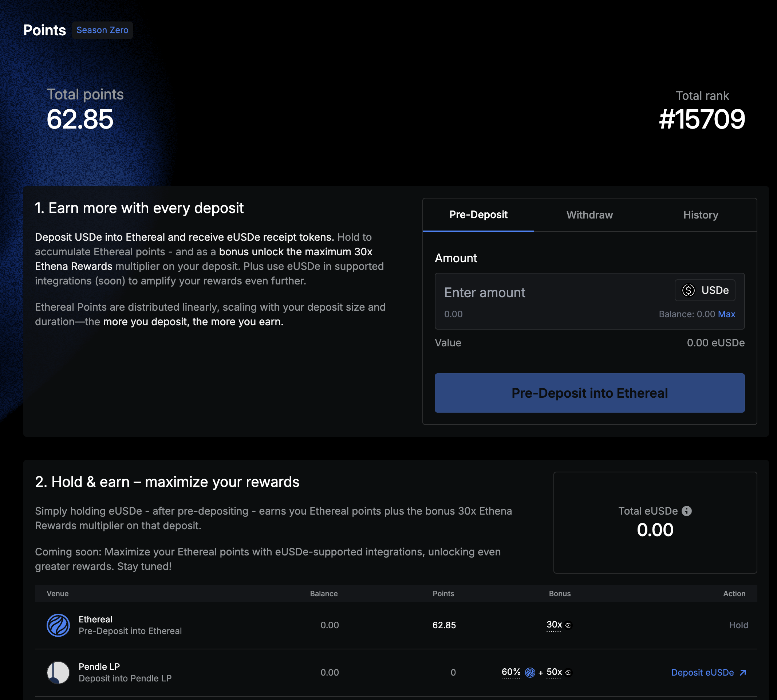The height and width of the screenshot is (700, 777).
Task: Click the Bonus column header
Action: pyautogui.click(x=559, y=593)
